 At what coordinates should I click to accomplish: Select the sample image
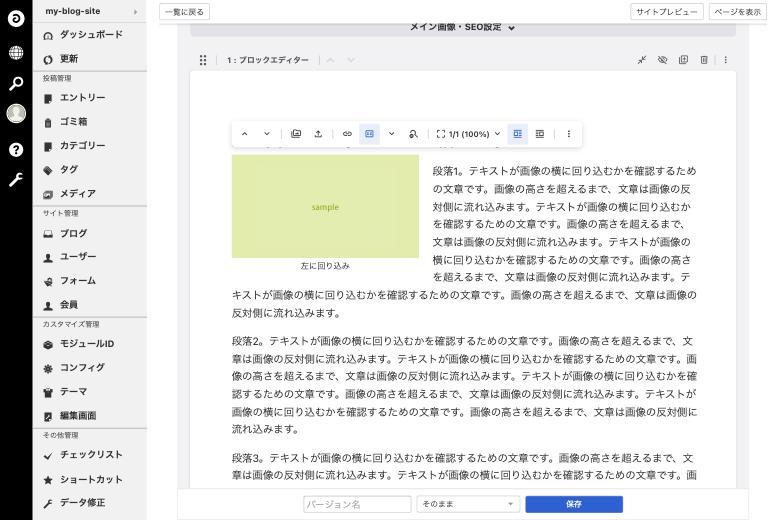click(325, 207)
